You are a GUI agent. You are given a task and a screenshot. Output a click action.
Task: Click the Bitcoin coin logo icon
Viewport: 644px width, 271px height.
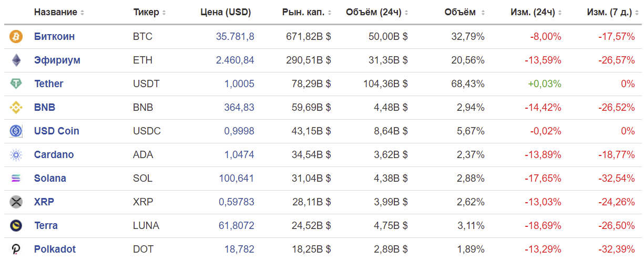point(16,37)
